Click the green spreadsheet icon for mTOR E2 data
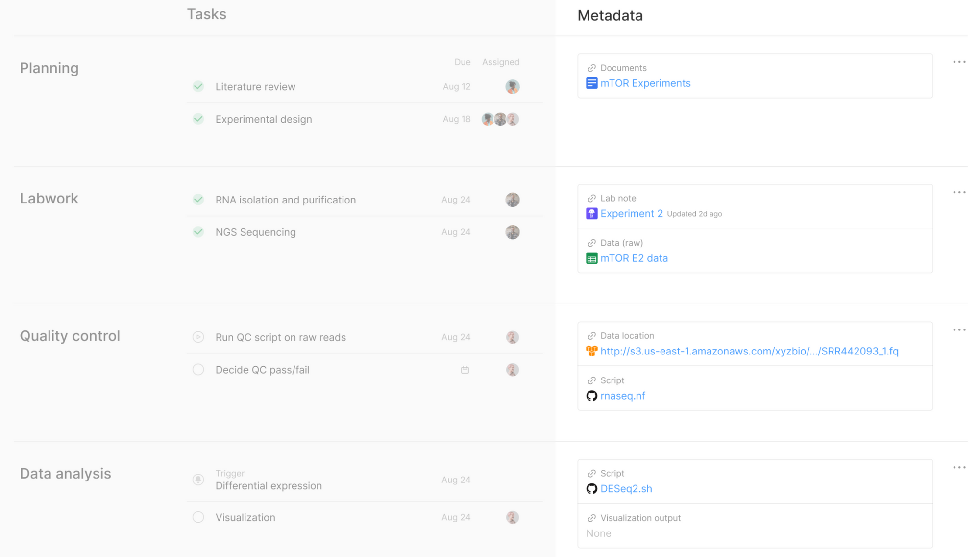Viewport: 980px width, 557px height. pos(591,258)
